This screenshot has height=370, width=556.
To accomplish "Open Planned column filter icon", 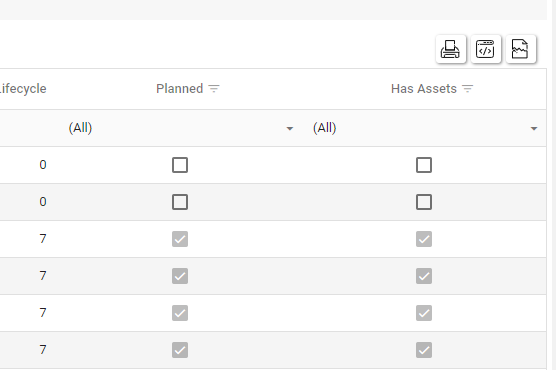I will [x=214, y=89].
